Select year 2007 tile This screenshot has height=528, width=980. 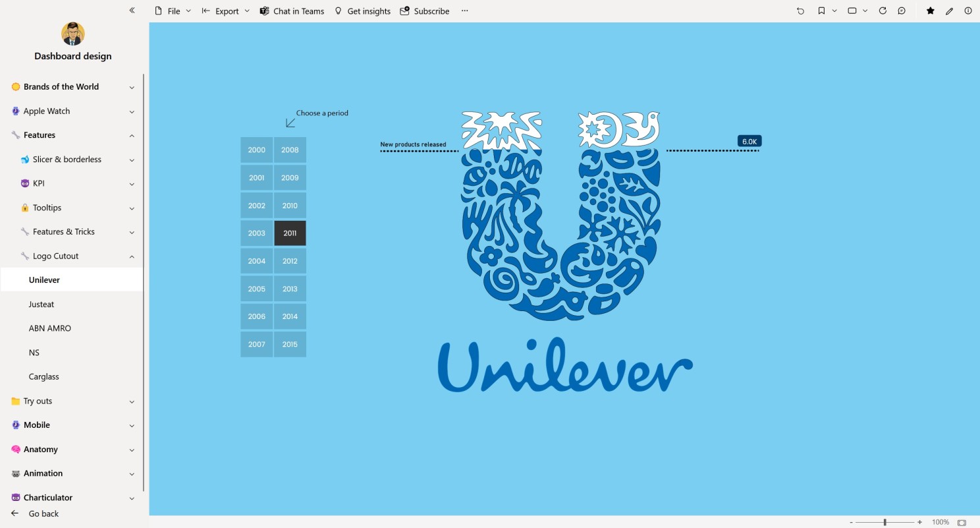coord(257,344)
